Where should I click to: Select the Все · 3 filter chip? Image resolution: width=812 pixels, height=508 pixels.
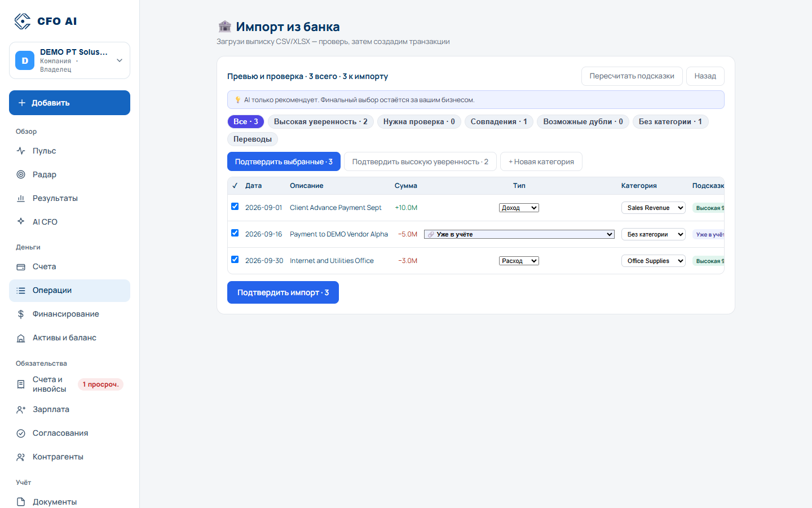pyautogui.click(x=246, y=122)
